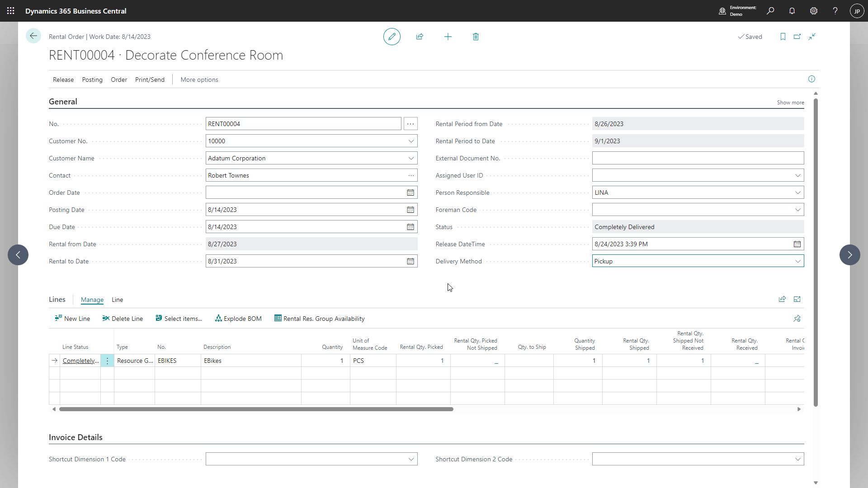
Task: Click the Order menu item
Action: pyautogui.click(x=118, y=79)
